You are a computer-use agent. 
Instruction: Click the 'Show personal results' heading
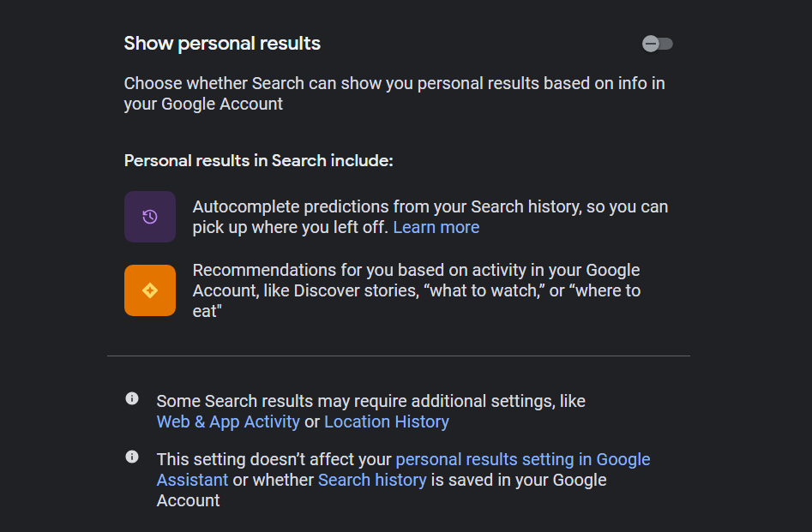pyautogui.click(x=222, y=44)
